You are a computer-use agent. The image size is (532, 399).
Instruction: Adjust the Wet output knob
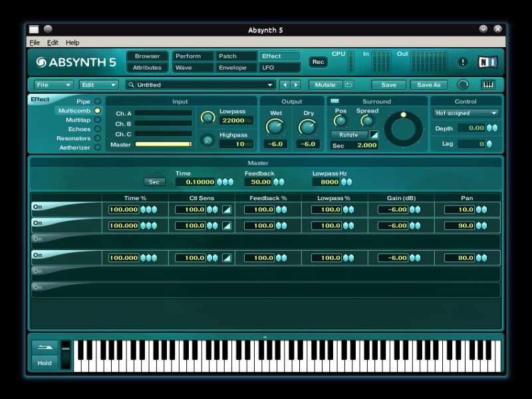pyautogui.click(x=275, y=127)
